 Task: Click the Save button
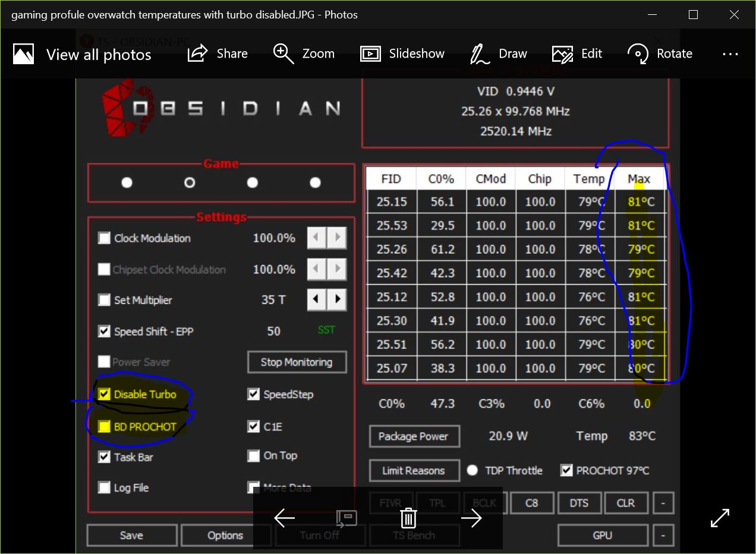click(x=131, y=535)
